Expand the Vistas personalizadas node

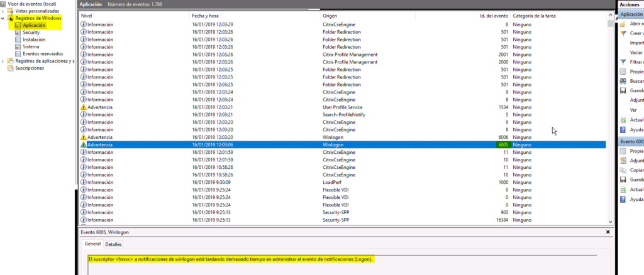pos(3,11)
